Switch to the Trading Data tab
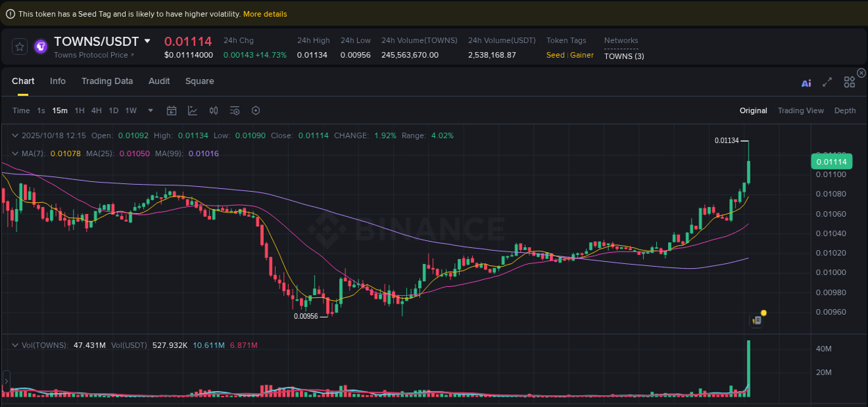Screen dimensions: 868x407 107,81
